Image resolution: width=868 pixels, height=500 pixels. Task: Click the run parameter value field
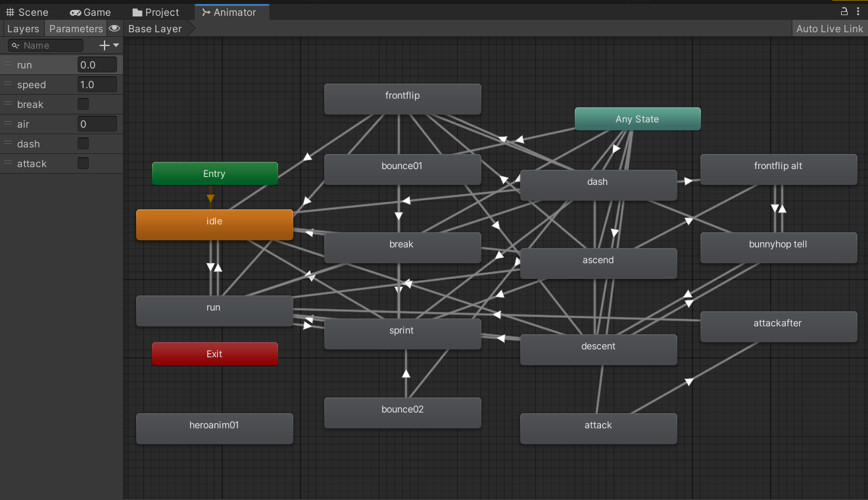click(97, 64)
